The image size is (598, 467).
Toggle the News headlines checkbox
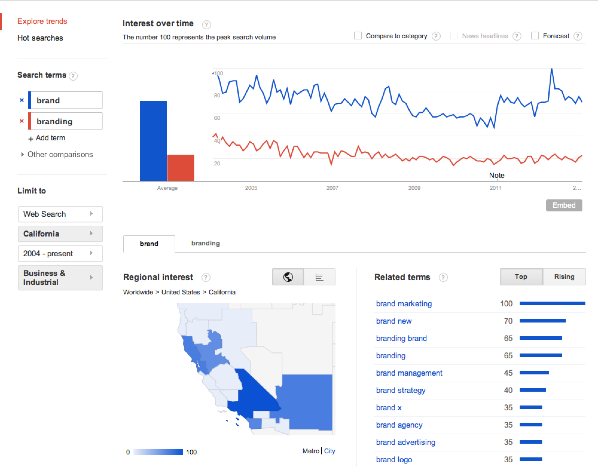[454, 36]
